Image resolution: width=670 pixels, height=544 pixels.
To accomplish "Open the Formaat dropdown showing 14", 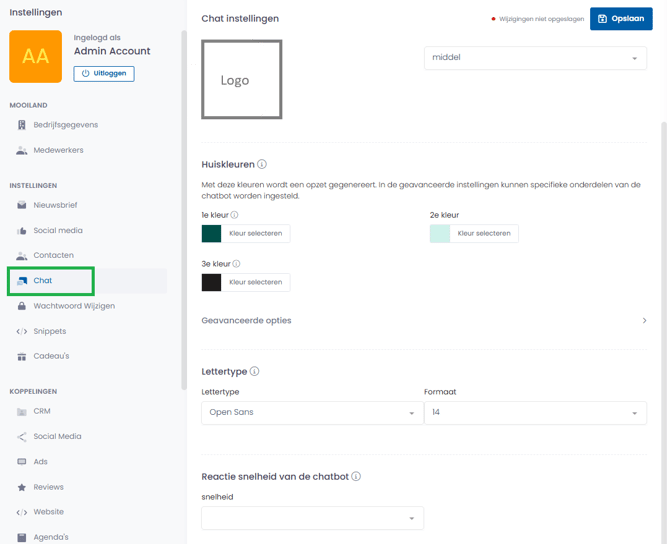I will pos(535,413).
